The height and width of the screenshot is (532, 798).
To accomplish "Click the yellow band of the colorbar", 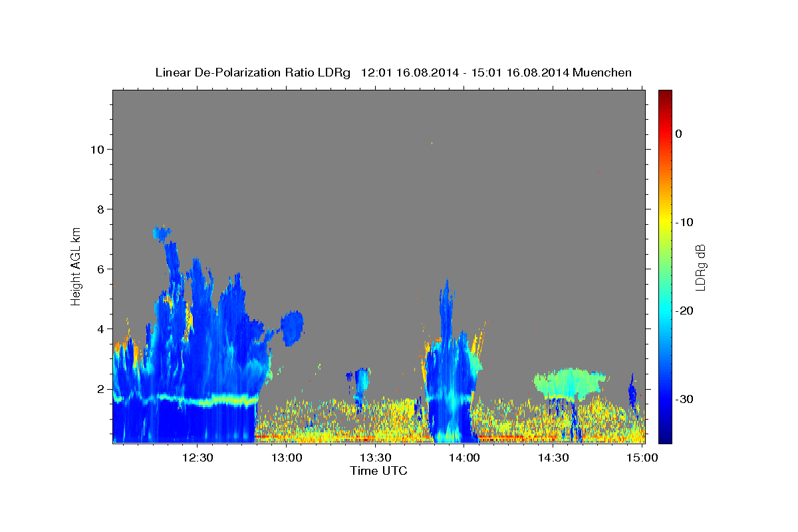I will [665, 219].
